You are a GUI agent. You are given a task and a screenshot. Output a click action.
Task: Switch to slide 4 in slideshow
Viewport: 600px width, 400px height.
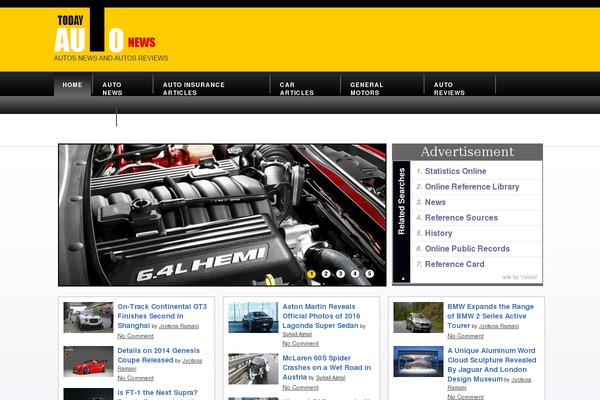[355, 274]
